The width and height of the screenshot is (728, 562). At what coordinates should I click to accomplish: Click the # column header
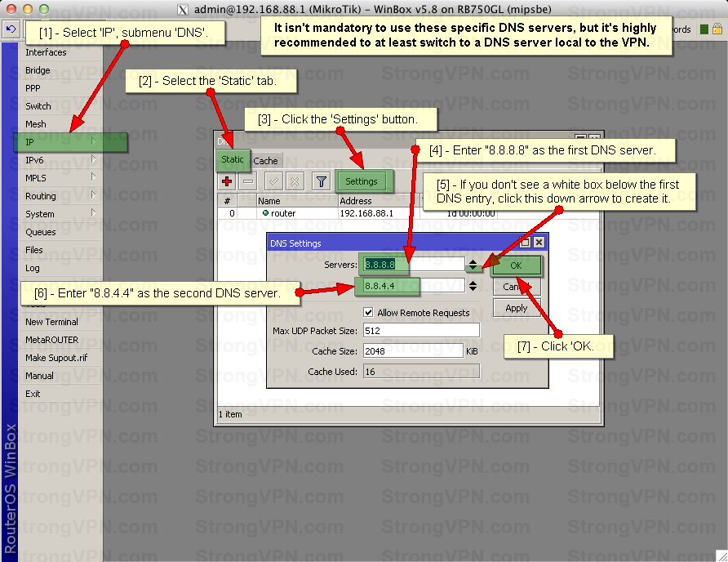tap(228, 201)
